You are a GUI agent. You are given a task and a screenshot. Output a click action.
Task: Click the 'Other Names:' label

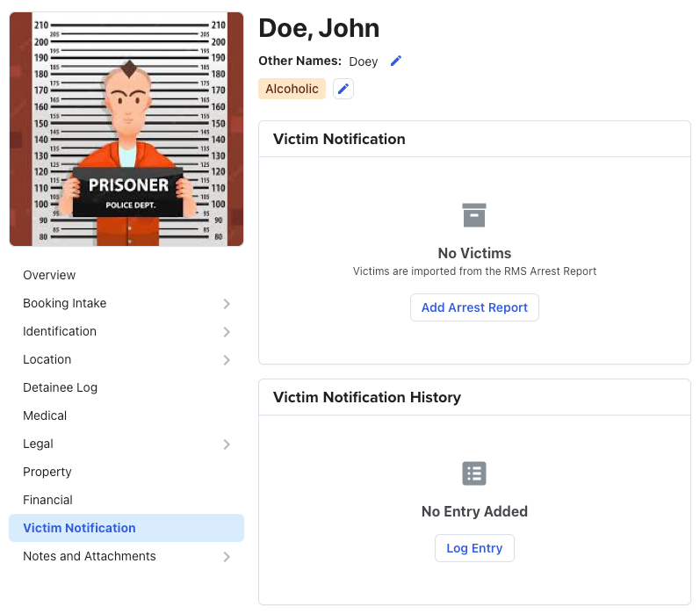(x=300, y=61)
